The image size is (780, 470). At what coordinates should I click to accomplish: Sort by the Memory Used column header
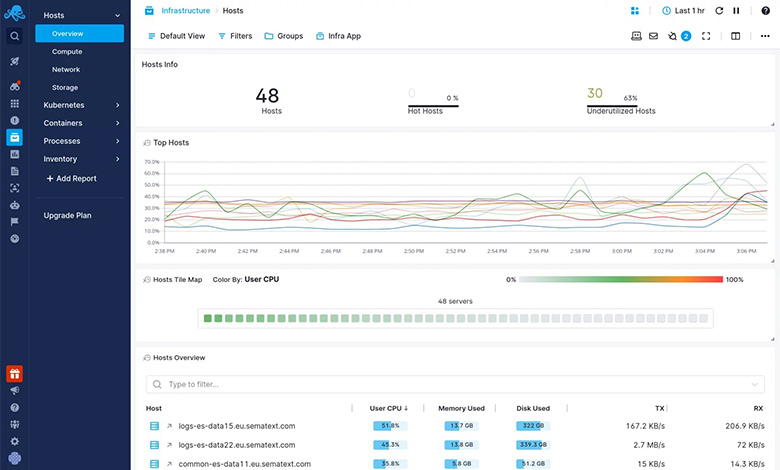[461, 408]
